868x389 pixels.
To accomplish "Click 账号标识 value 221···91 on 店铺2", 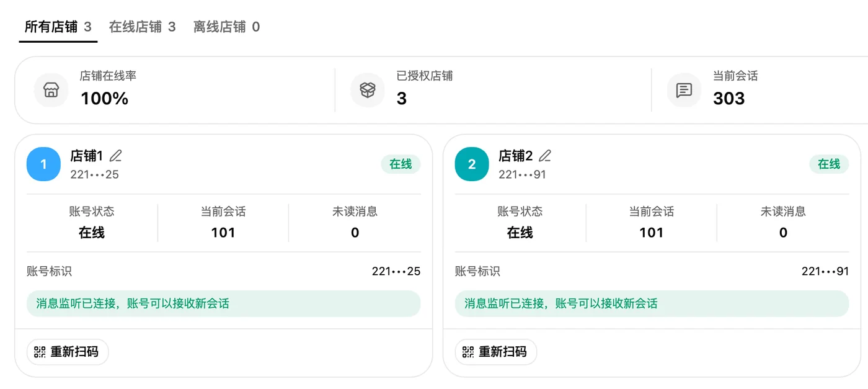I will click(825, 271).
